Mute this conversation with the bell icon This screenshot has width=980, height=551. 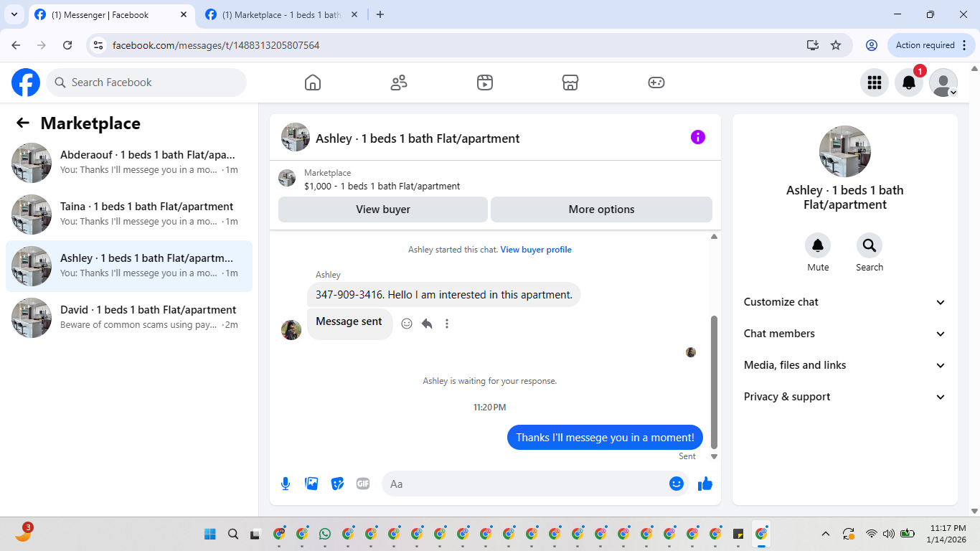818,246
